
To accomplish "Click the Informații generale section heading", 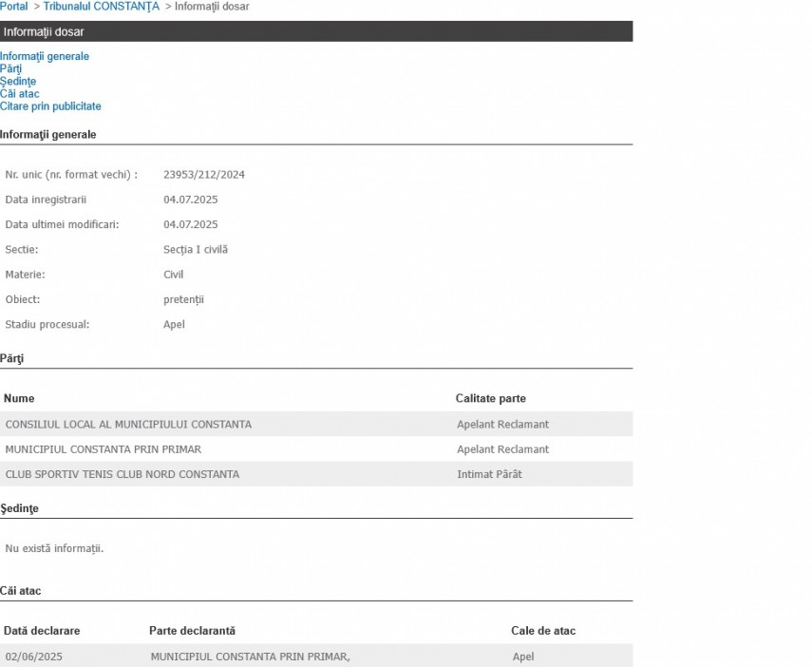I will click(48, 135).
